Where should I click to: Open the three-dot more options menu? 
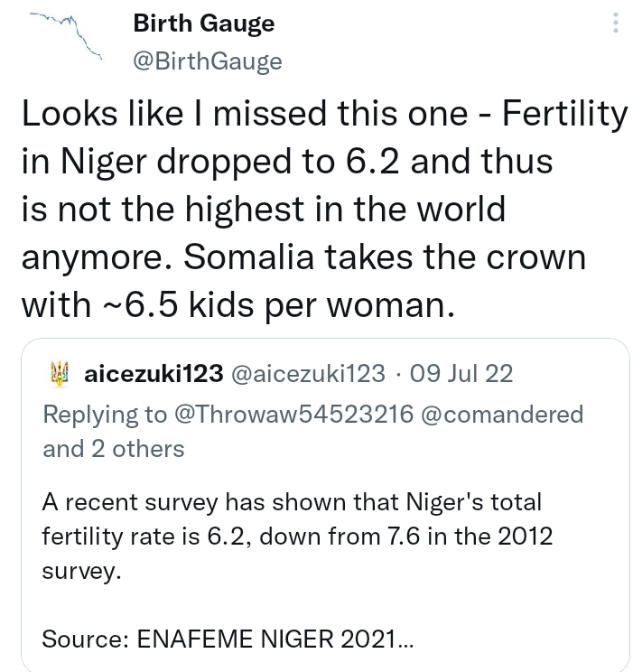coord(616,23)
